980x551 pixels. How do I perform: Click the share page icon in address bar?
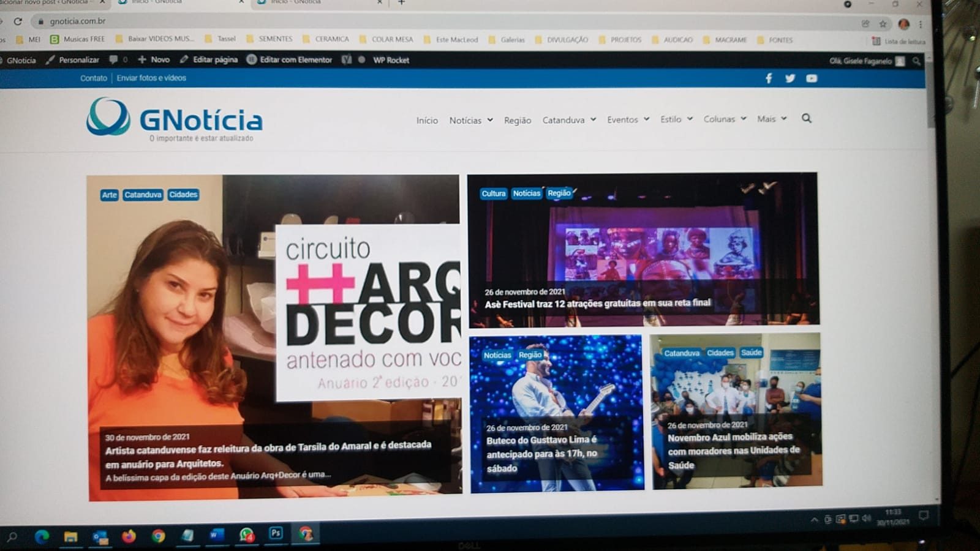pos(865,24)
